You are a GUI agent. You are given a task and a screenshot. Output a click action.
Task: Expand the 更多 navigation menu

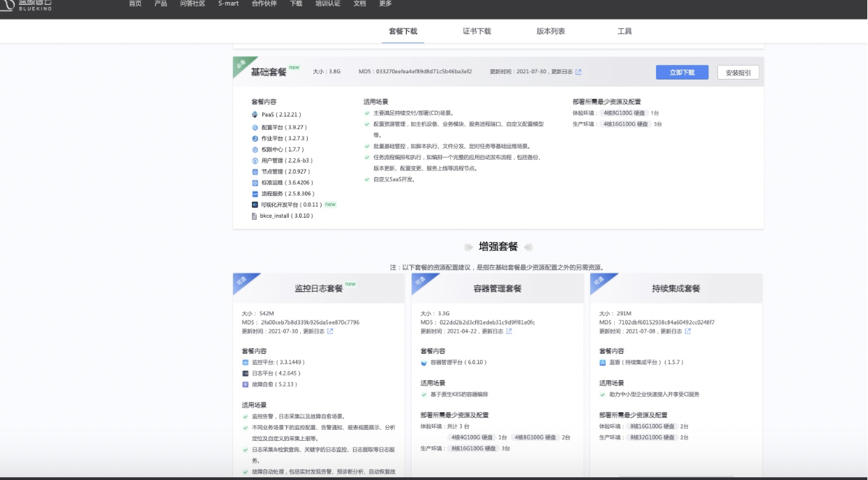(x=385, y=3)
